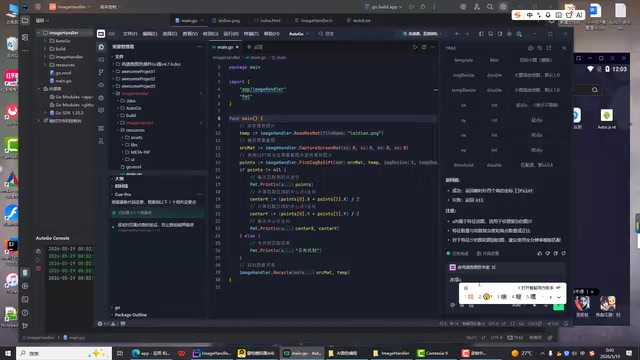640x360 pixels.
Task: Open the Search view in activity bar
Action: 101,60
